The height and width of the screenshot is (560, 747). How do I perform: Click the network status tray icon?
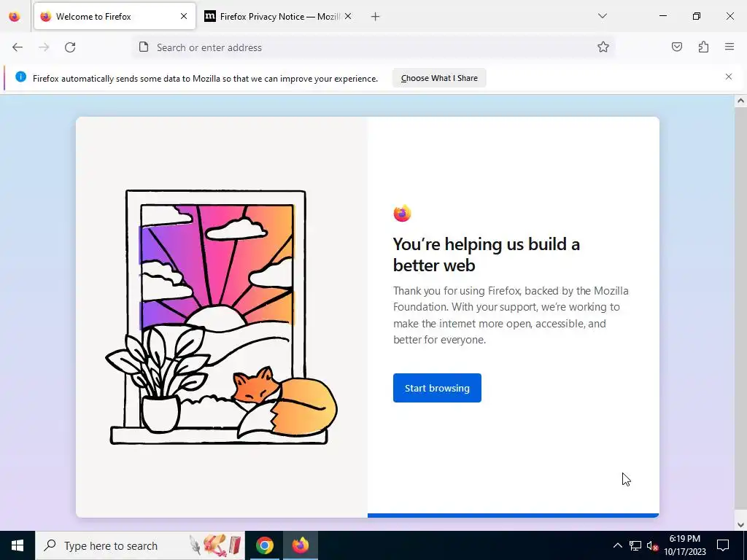[635, 545]
